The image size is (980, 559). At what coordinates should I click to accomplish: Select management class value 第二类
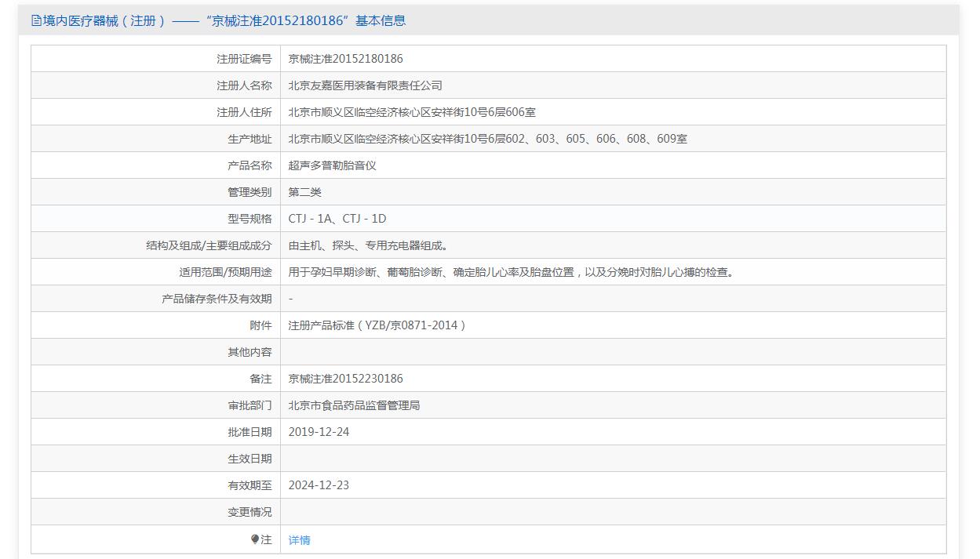[x=305, y=192]
